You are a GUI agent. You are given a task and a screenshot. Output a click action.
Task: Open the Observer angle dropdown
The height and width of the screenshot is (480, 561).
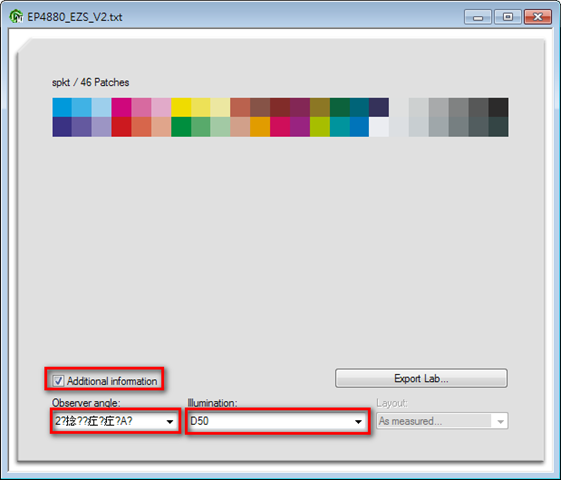pos(115,421)
